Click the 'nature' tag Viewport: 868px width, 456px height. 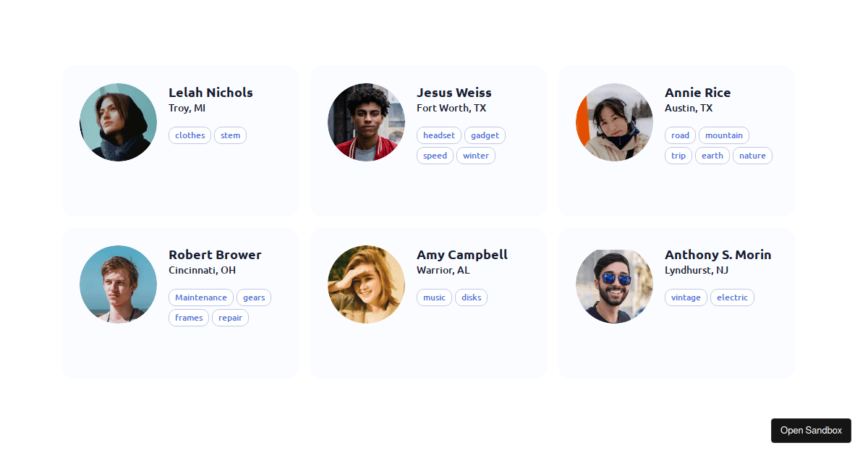752,156
